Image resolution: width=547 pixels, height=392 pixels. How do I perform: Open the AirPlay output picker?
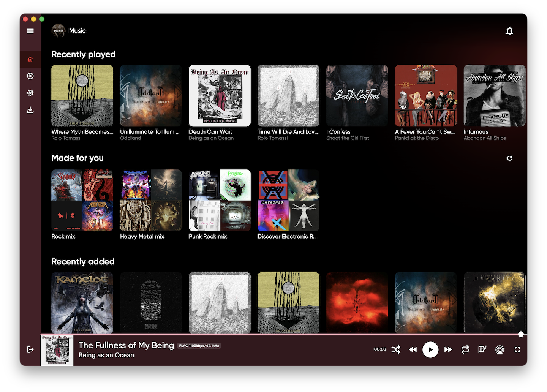[x=500, y=349]
